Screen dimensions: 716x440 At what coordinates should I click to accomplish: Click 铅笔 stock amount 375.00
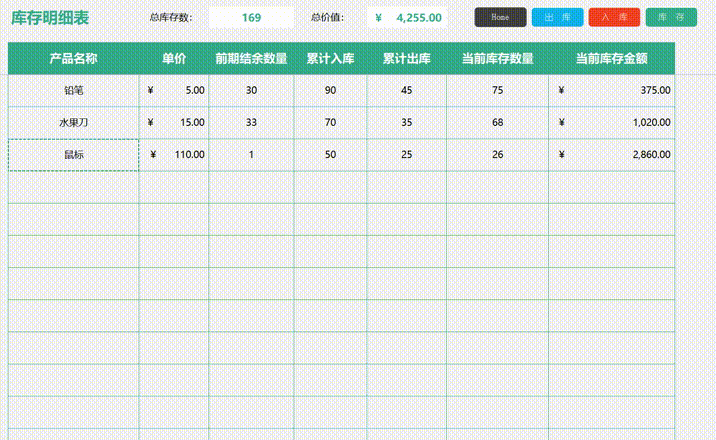[611, 90]
